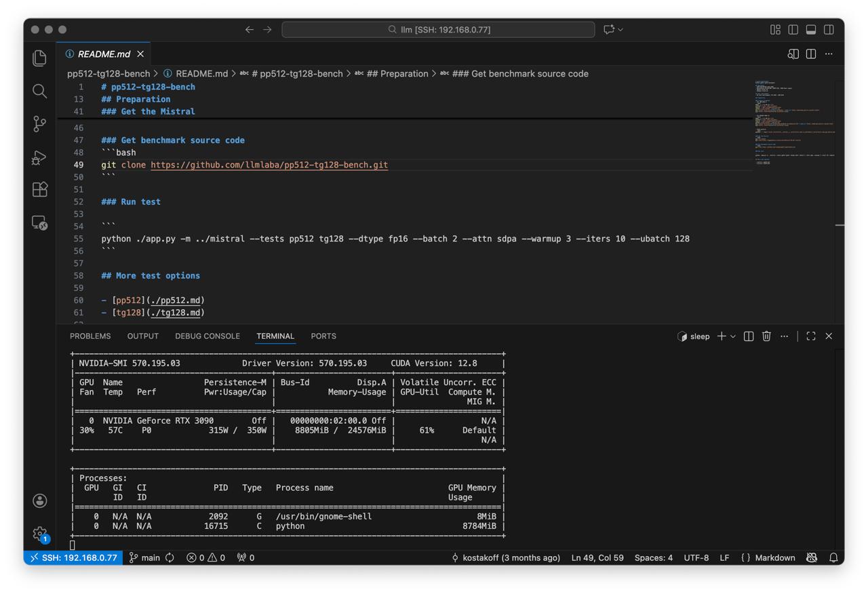868x594 pixels.
Task: Open the Accounts menu icon
Action: click(x=39, y=501)
